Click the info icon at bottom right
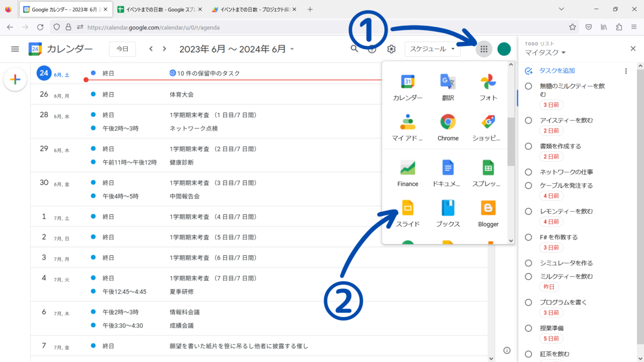This screenshot has height=362, width=644. coord(507,350)
